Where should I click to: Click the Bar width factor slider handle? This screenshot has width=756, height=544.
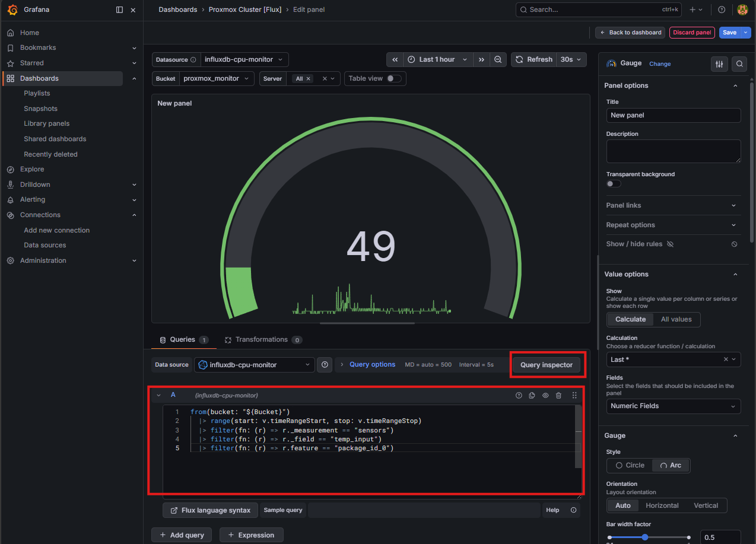tap(645, 537)
